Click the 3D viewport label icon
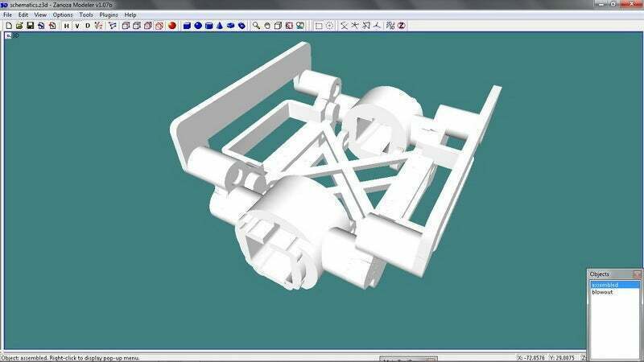 tap(8, 35)
